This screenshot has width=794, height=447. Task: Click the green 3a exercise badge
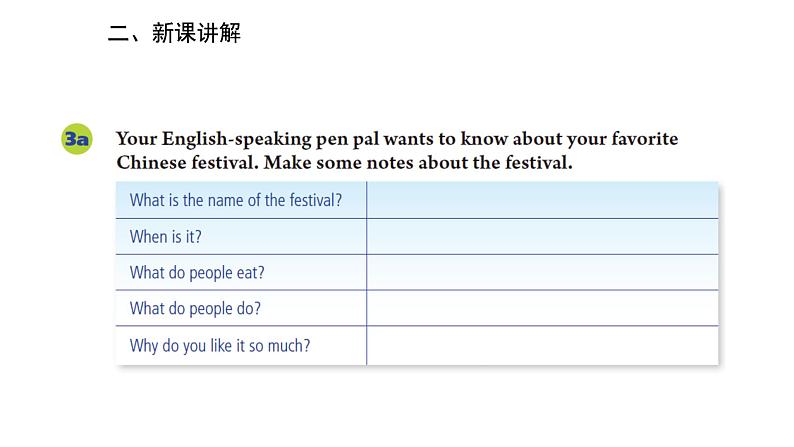[x=76, y=139]
